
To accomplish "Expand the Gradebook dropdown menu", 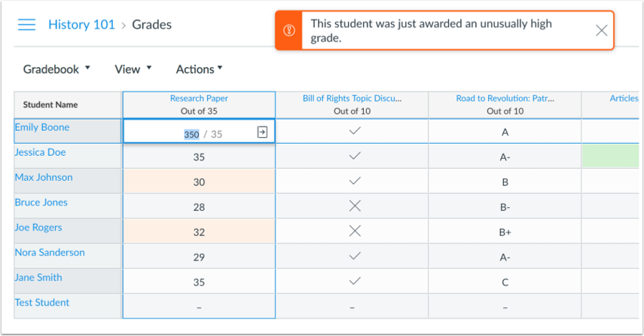I will click(56, 69).
